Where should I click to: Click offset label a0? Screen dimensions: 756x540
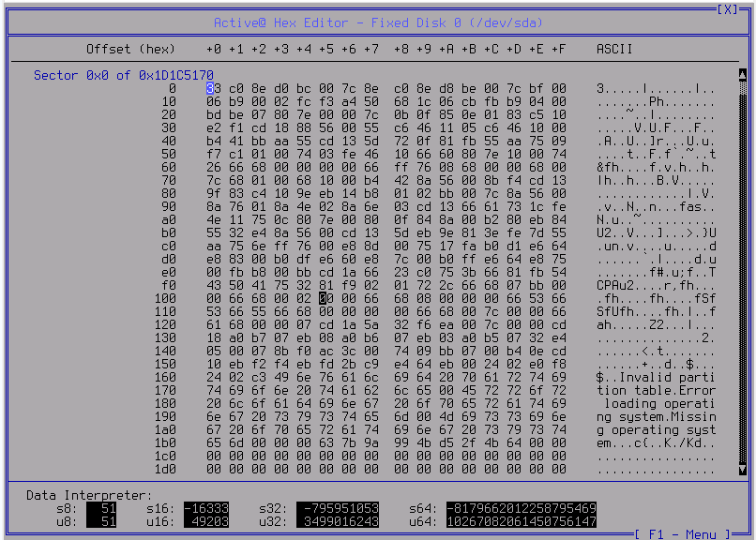click(x=169, y=220)
